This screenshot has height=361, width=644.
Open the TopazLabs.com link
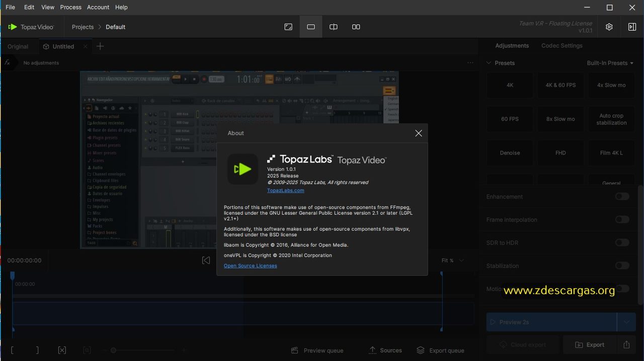[285, 190]
